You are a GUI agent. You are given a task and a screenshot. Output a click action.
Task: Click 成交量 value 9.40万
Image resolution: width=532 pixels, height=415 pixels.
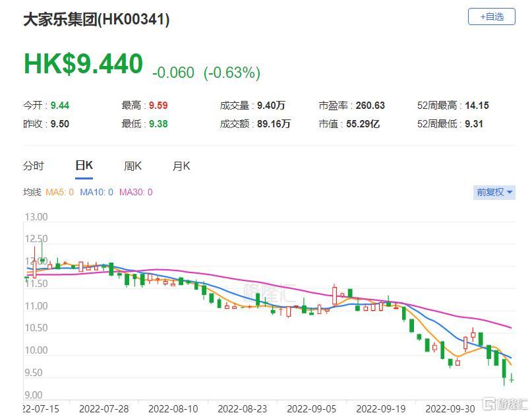pos(271,106)
